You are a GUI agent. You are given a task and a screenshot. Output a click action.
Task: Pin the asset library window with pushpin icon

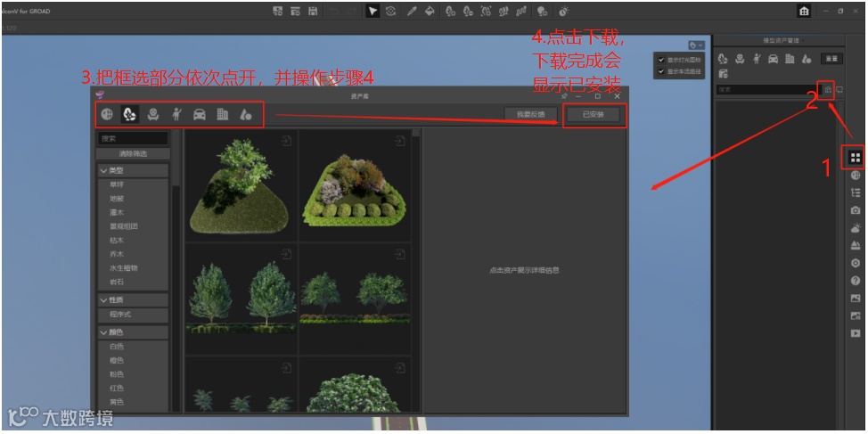click(x=564, y=96)
